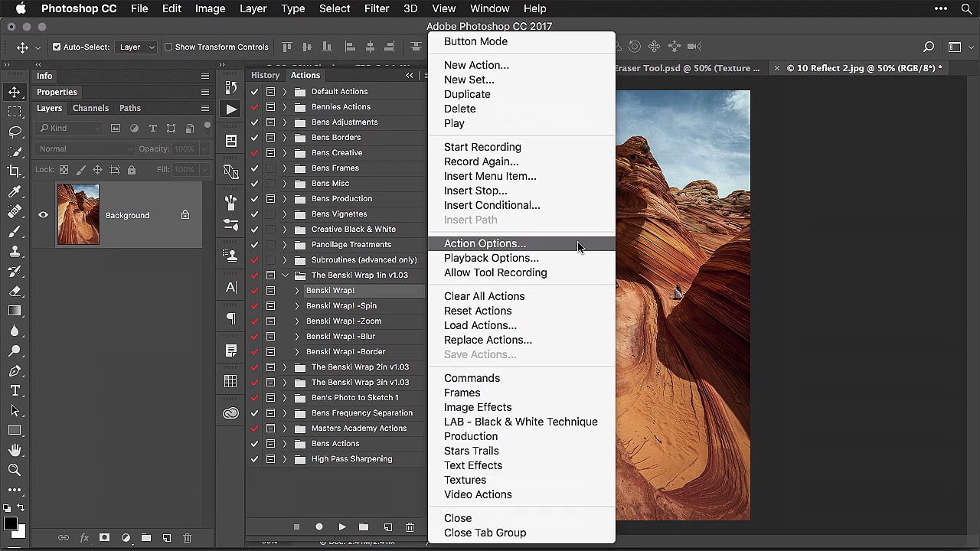Toggle Auto-Select checkbox

pos(57,47)
